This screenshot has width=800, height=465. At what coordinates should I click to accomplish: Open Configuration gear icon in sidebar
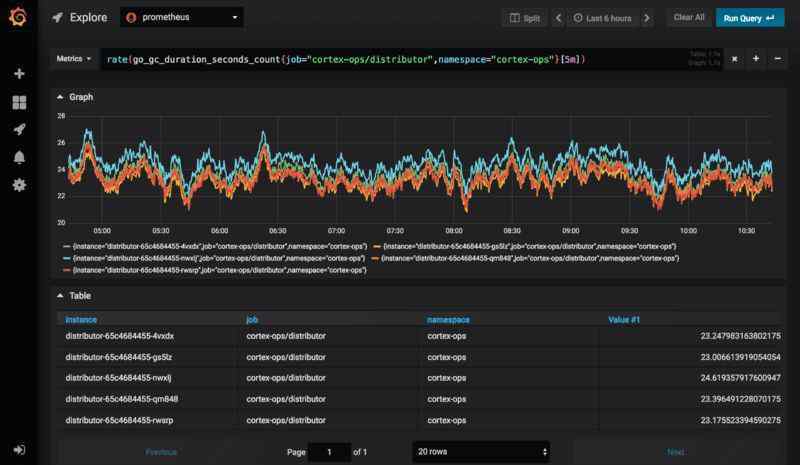pos(18,185)
